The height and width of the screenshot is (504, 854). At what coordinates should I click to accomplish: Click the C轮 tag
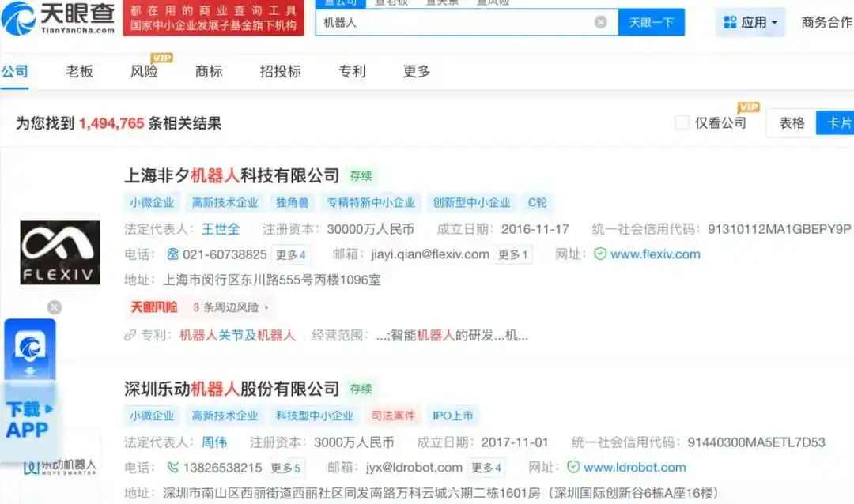[538, 202]
